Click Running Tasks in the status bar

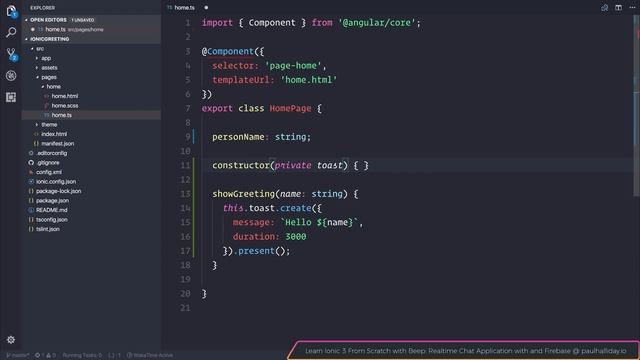[82, 355]
